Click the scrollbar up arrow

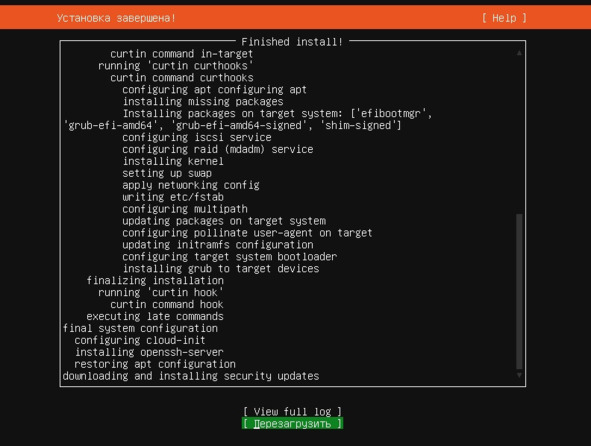[x=519, y=53]
